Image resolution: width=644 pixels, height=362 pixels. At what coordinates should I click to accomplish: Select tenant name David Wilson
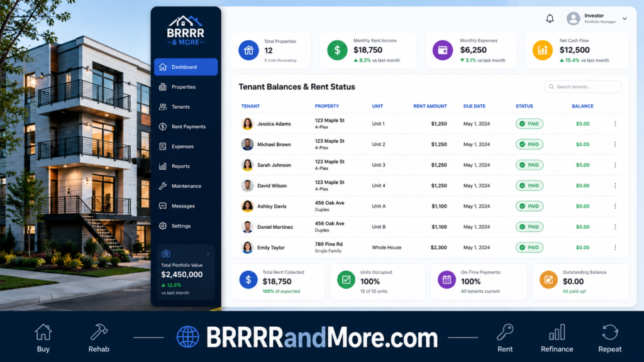(272, 185)
